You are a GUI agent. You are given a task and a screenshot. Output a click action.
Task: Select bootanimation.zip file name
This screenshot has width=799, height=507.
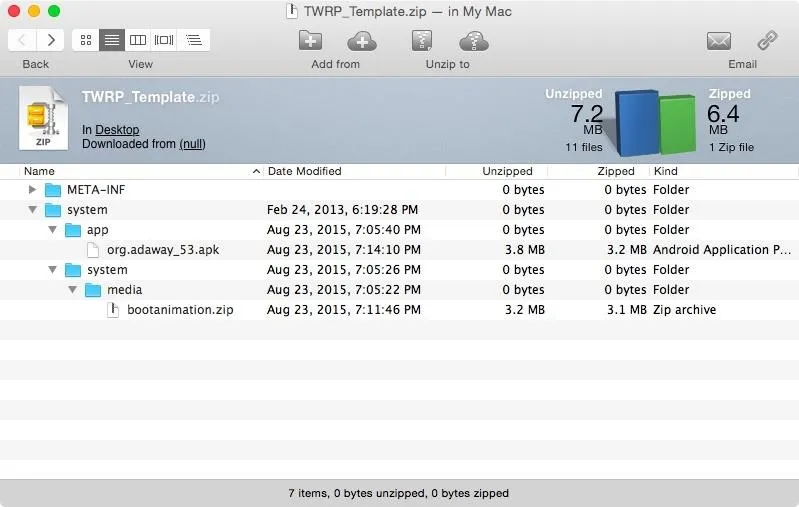point(180,310)
